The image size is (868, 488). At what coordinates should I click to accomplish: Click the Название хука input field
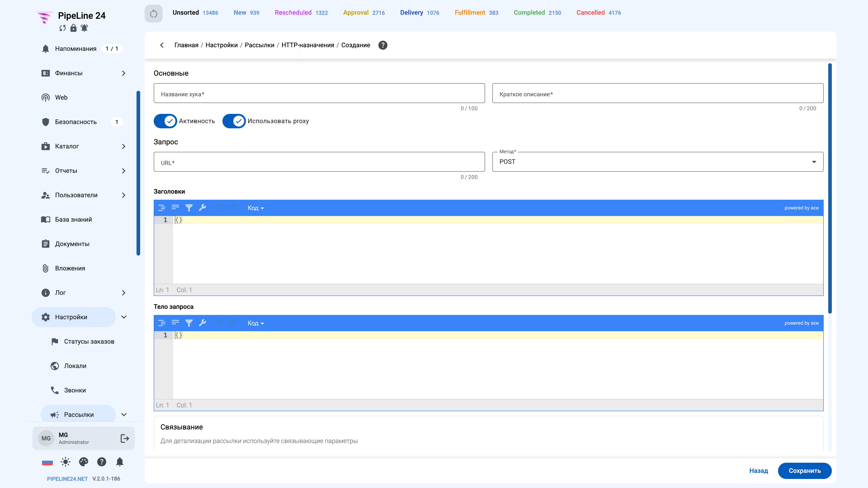click(319, 93)
